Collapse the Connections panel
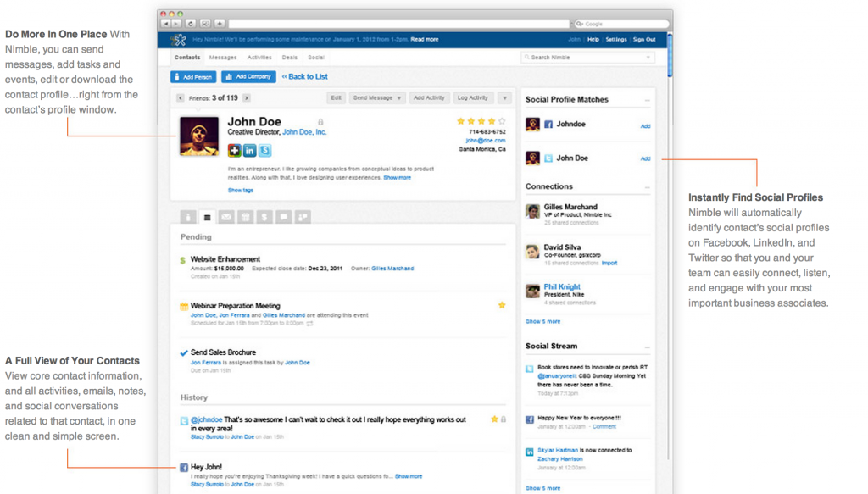 (647, 187)
